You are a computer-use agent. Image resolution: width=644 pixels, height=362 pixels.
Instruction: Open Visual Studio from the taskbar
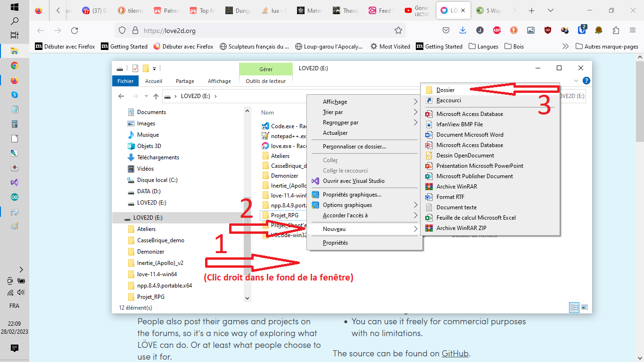coord(15,182)
